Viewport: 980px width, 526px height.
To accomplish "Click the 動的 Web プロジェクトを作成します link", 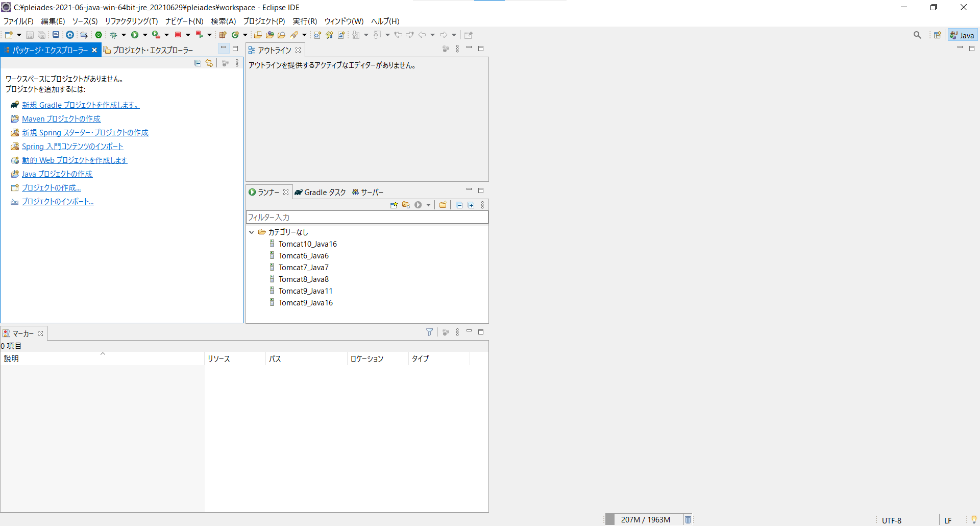I will pyautogui.click(x=75, y=160).
